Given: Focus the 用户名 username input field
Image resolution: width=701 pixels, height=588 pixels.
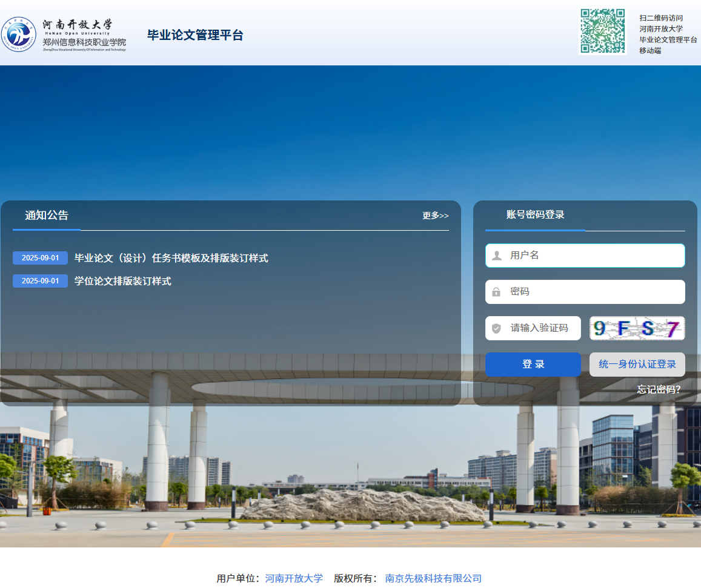Looking at the screenshot, I should [585, 256].
